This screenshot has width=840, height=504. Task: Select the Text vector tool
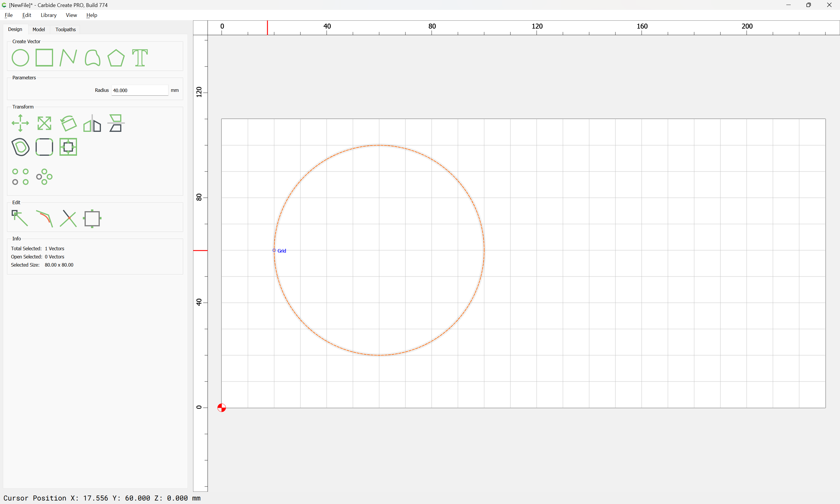pyautogui.click(x=140, y=58)
